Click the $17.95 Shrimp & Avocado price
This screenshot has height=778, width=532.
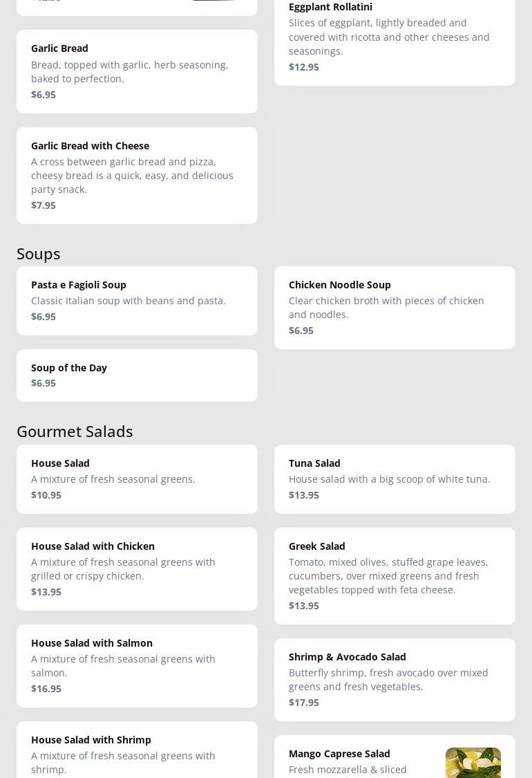pyautogui.click(x=304, y=703)
